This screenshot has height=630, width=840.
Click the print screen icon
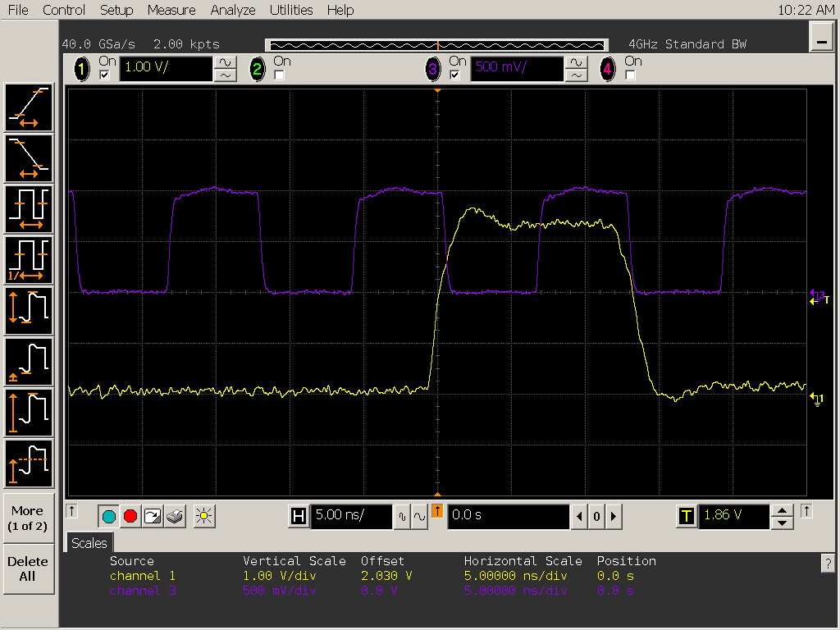pyautogui.click(x=175, y=517)
